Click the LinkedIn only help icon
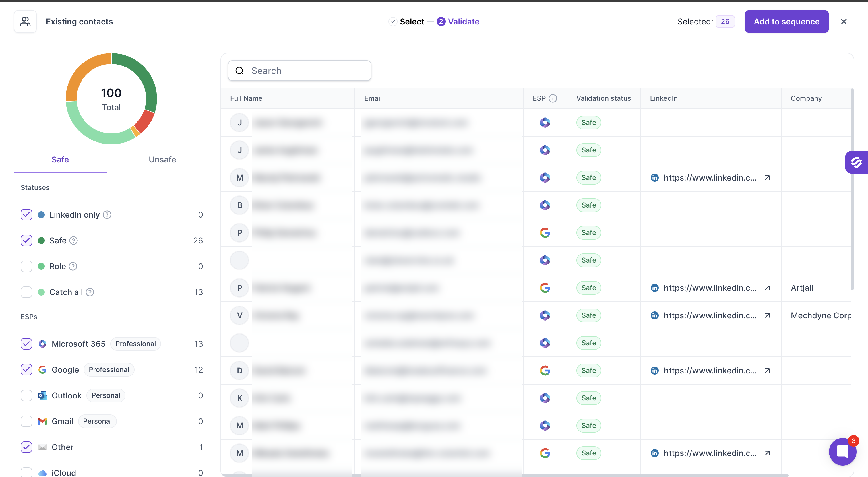The image size is (868, 477). (107, 215)
